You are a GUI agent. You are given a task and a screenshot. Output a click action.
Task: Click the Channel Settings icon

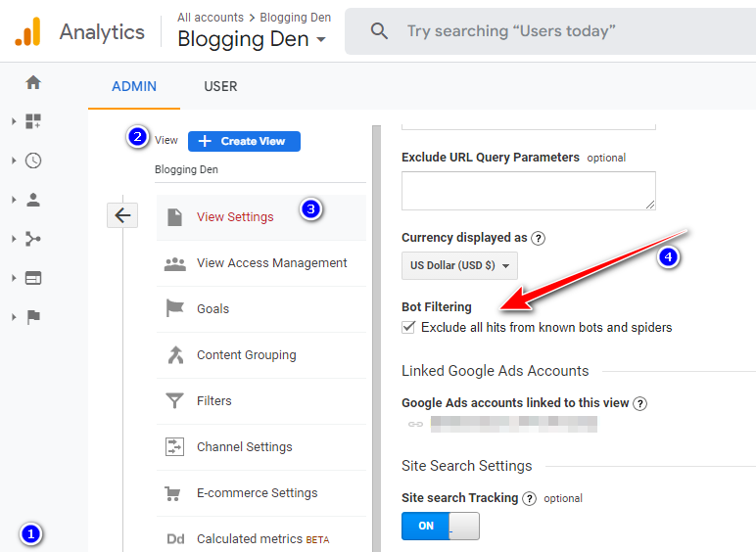[174, 446]
